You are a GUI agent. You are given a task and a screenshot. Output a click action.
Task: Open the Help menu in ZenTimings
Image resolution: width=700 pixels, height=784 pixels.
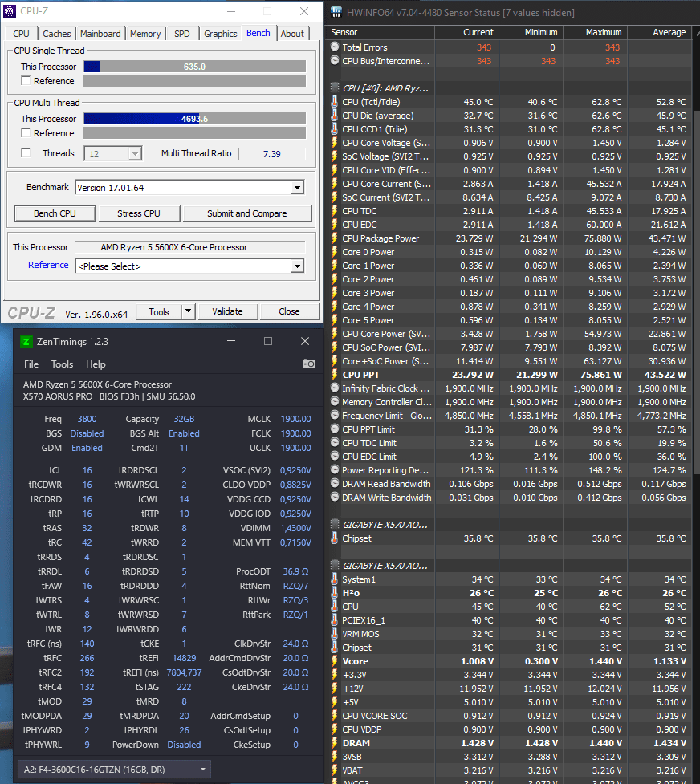(96, 364)
